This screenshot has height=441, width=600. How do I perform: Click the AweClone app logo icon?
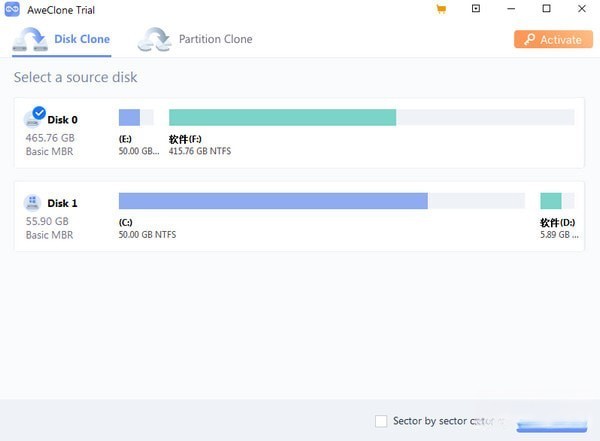pyautogui.click(x=12, y=9)
